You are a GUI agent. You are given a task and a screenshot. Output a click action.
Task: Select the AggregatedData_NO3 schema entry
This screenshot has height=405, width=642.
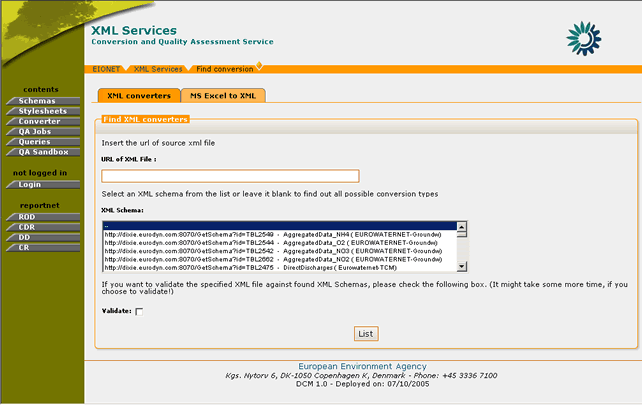pyautogui.click(x=280, y=251)
